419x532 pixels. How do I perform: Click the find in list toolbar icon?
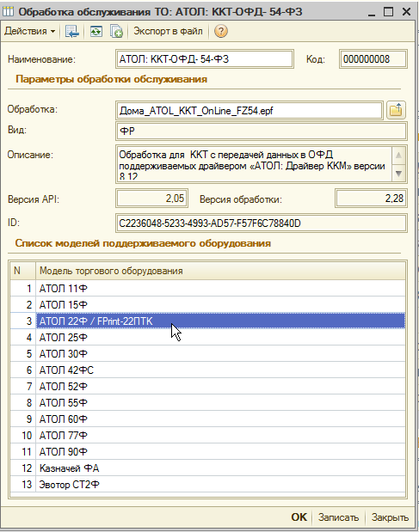click(x=72, y=31)
